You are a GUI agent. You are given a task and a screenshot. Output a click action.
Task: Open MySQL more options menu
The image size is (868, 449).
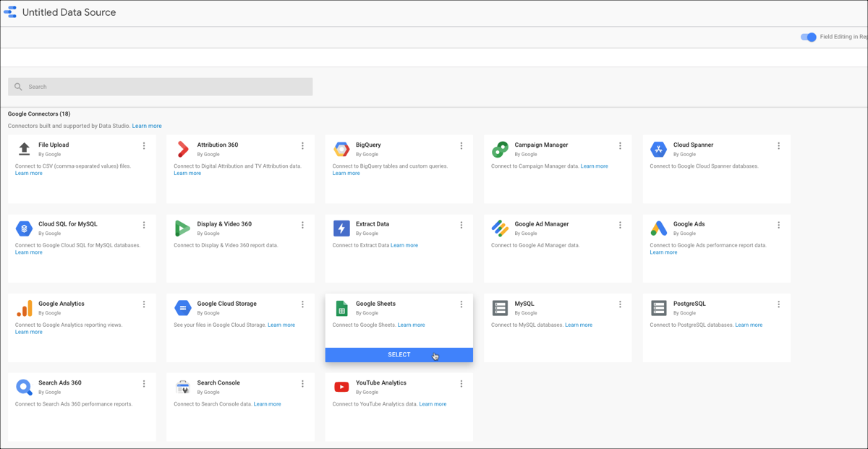[x=620, y=305]
